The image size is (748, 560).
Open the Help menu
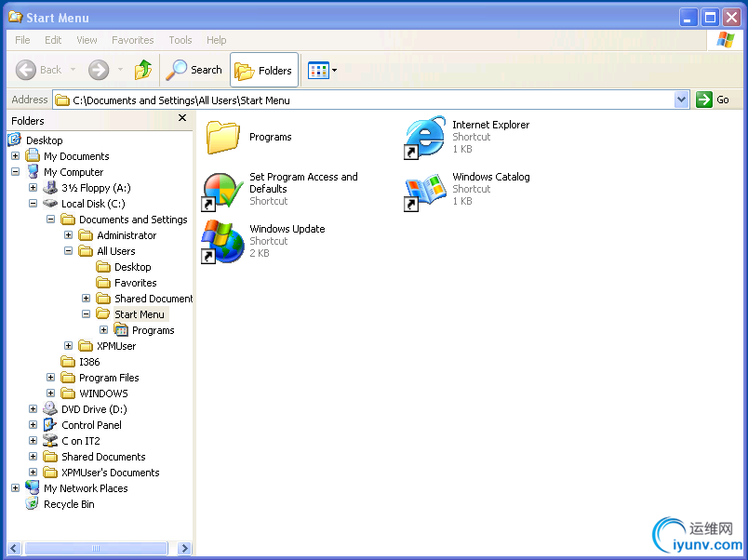(216, 40)
